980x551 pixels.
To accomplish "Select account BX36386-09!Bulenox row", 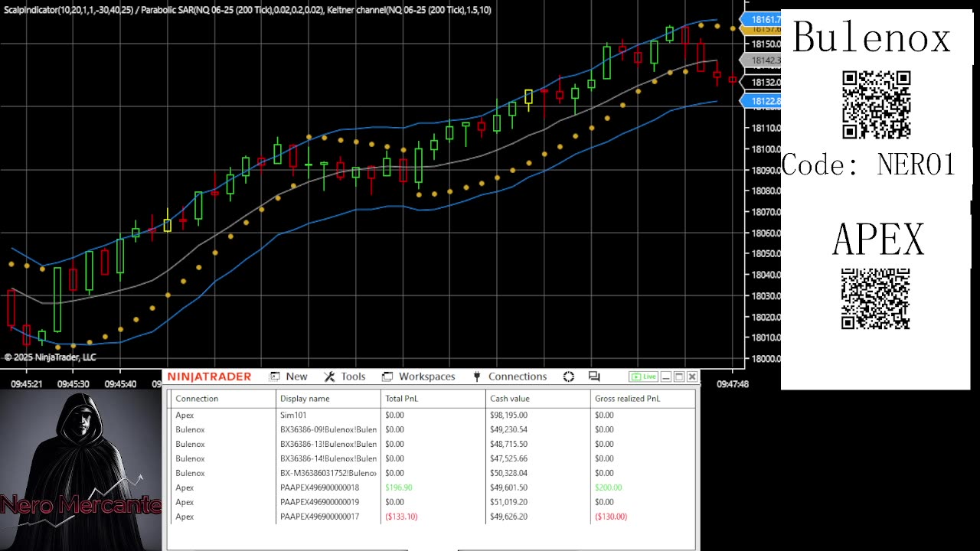I will tap(433, 429).
